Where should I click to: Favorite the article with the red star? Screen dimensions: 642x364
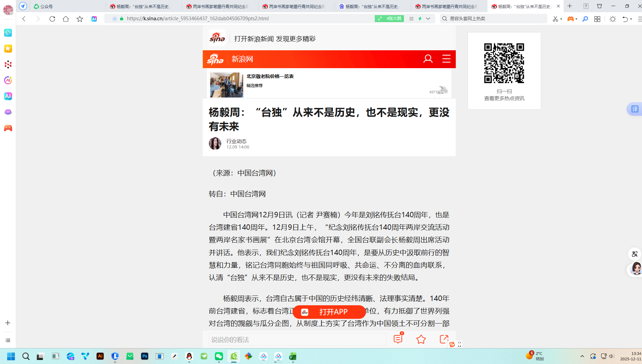[421, 339]
